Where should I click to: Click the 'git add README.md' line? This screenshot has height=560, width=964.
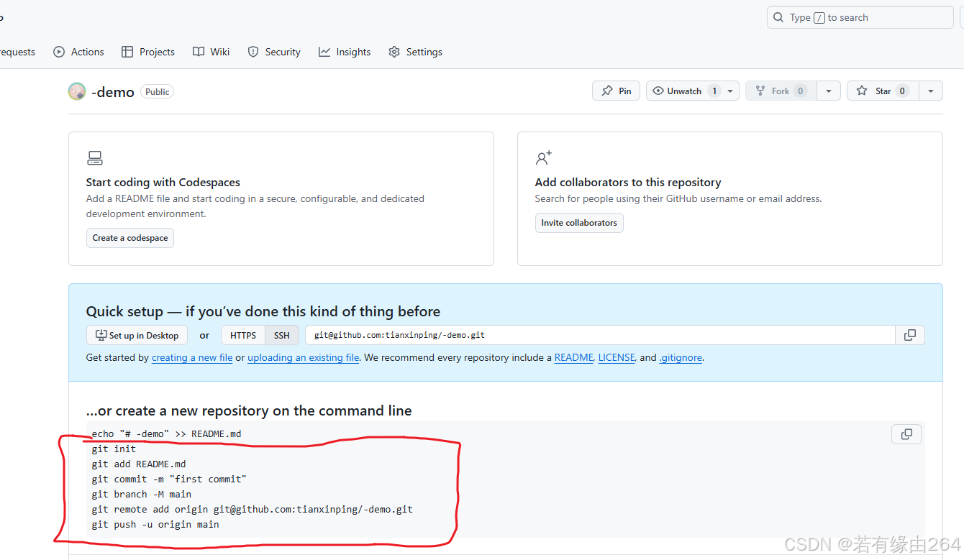(139, 464)
